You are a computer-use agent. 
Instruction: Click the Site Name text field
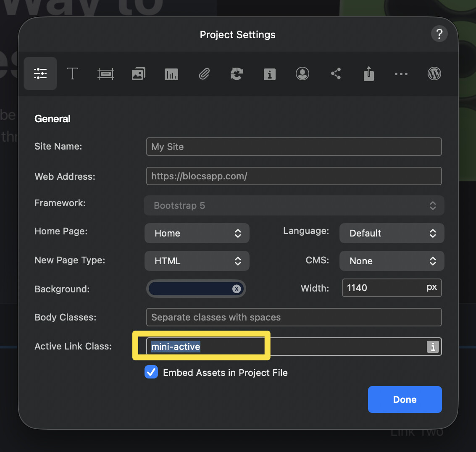pos(294,147)
